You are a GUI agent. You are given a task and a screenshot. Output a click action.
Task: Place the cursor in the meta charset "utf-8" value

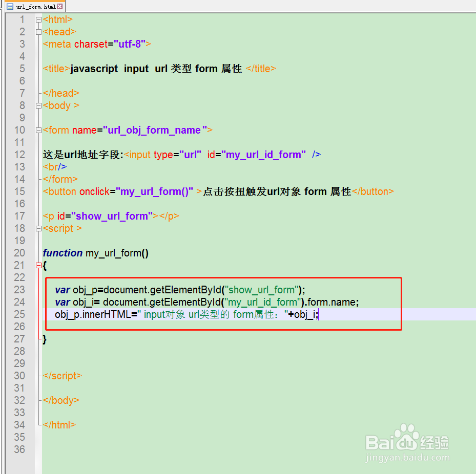(x=130, y=44)
